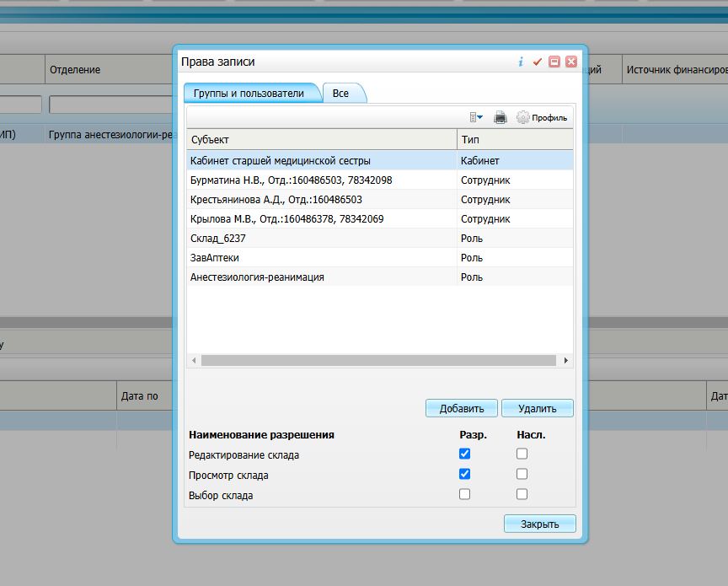Click the blue info icon in dialog header
The height and width of the screenshot is (586, 728).
click(521, 62)
